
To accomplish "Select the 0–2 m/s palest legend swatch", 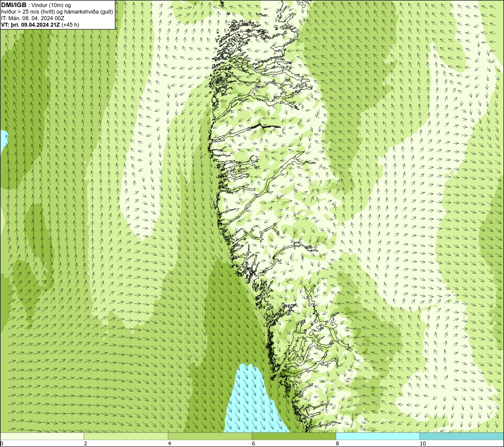I will click(42, 436).
